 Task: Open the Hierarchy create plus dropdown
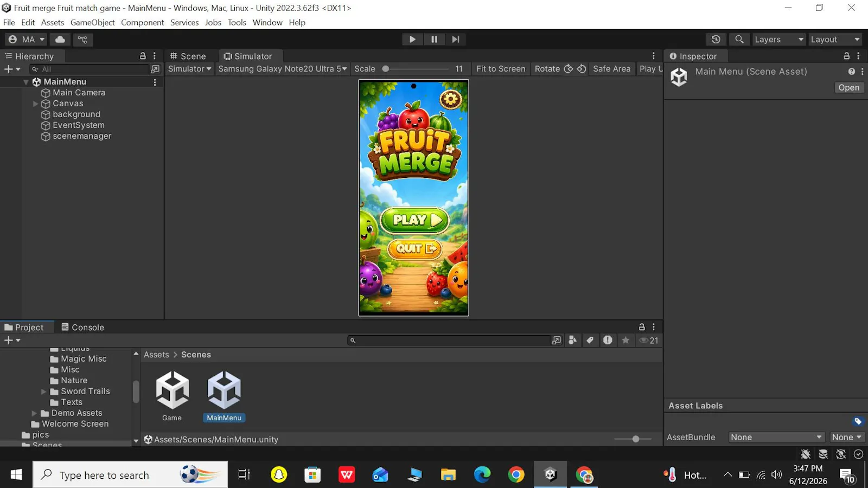click(12, 69)
